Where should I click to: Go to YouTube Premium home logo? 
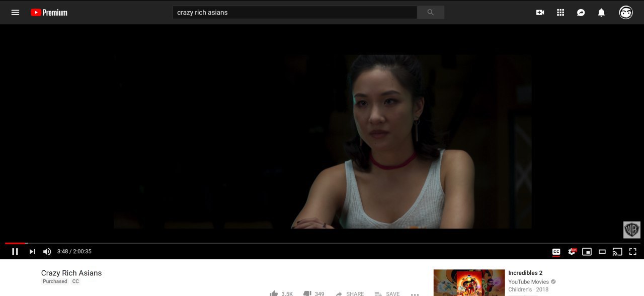(49, 13)
